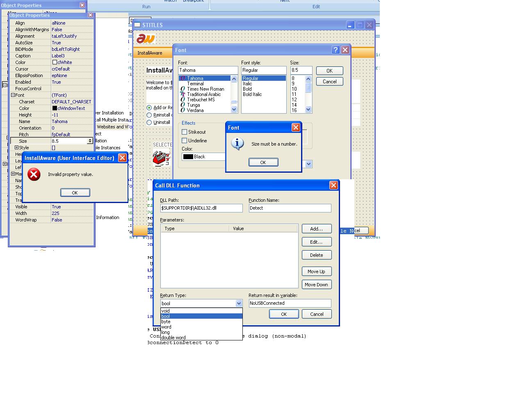
Task: Click Cancel in the Font dialog
Action: (x=329, y=82)
